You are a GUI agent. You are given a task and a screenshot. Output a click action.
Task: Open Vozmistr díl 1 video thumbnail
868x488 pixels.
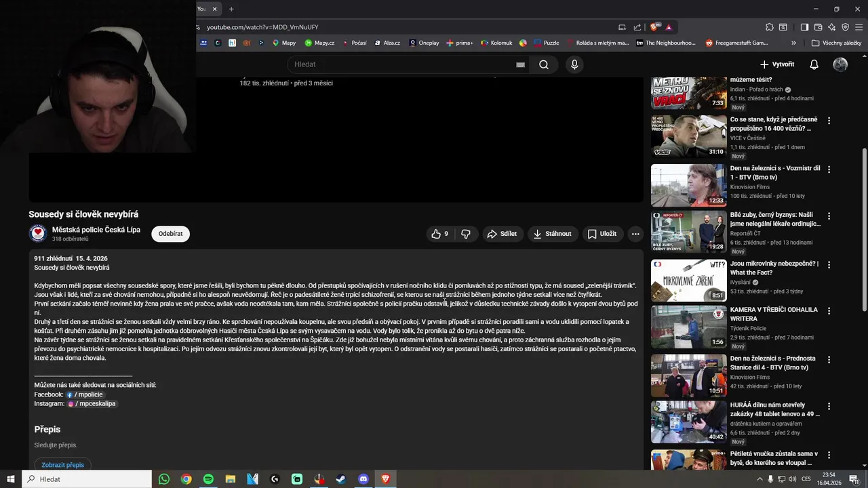688,185
